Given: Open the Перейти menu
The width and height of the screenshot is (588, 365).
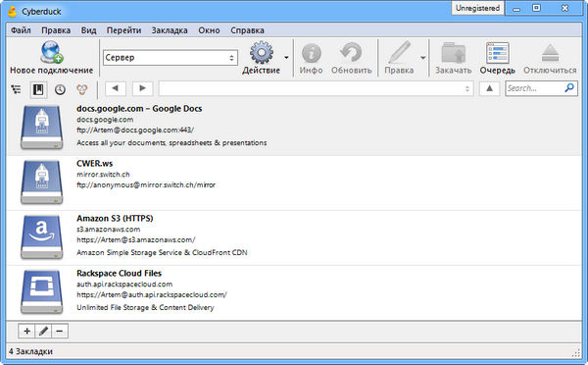Looking at the screenshot, I should (x=123, y=30).
